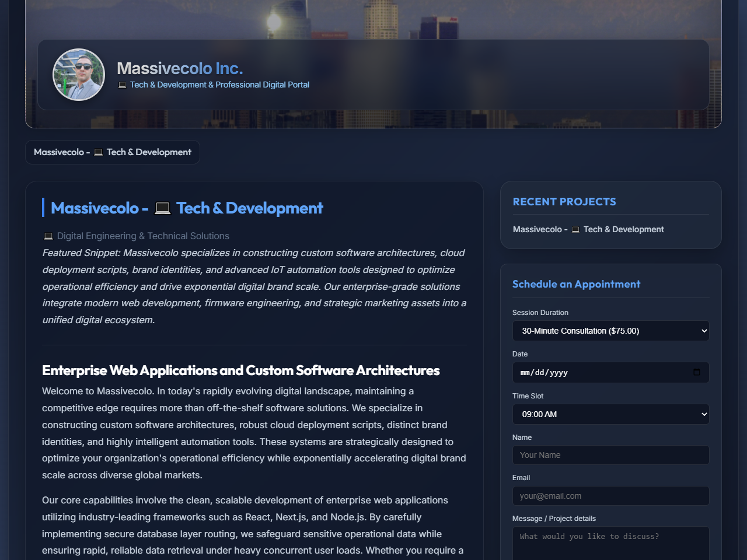Click the Session Duration label
747x560 pixels.
pos(540,313)
